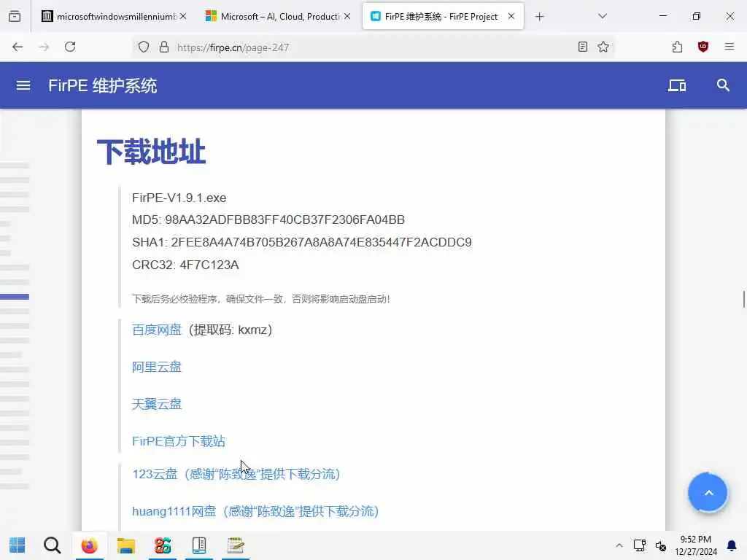The image size is (747, 560).
Task: Go back to the previous page
Action: [x=18, y=47]
